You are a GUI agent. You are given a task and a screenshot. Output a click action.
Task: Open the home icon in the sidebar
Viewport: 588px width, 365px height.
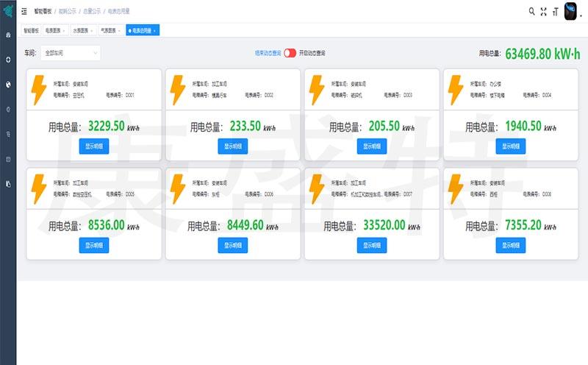point(8,35)
